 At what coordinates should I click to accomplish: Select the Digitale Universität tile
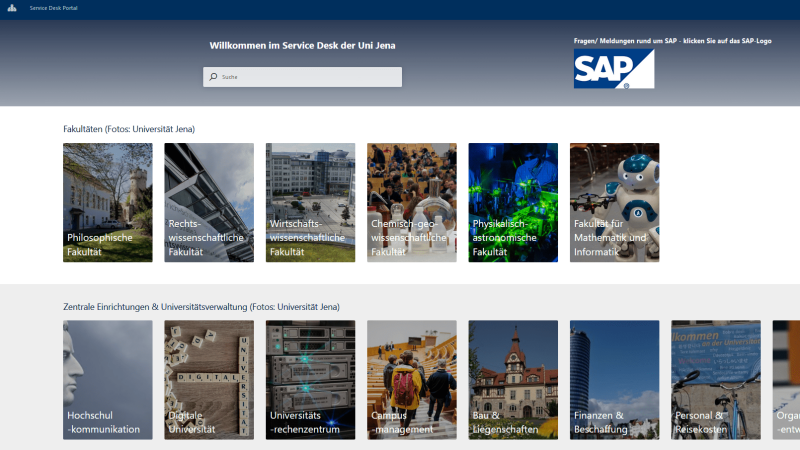[209, 380]
